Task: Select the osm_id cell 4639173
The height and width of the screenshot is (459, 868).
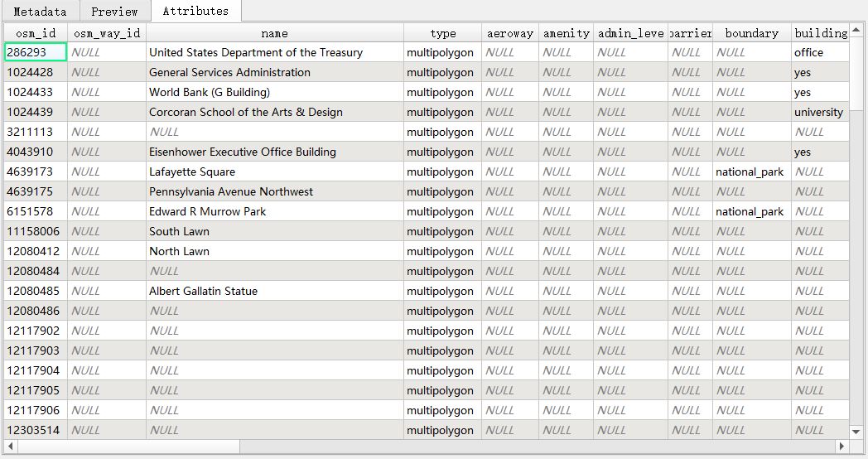Action: (x=36, y=172)
